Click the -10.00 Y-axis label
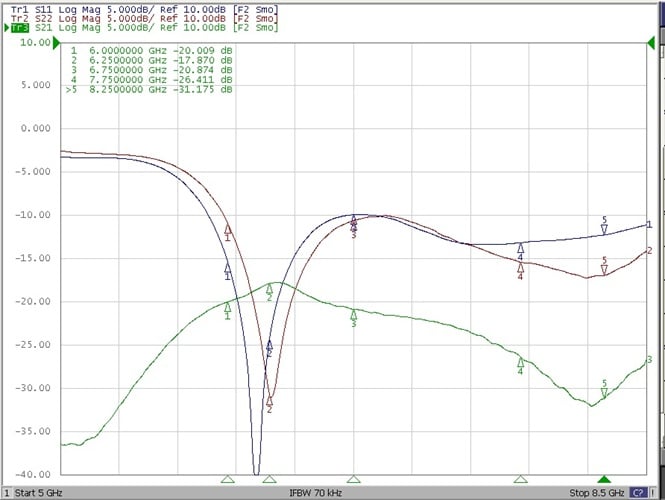 (x=33, y=215)
